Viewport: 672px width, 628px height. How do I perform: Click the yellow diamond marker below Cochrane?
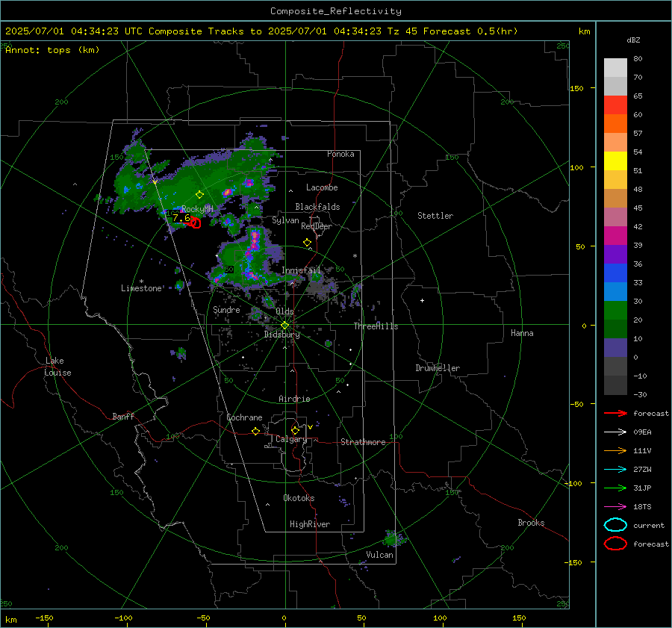pyautogui.click(x=255, y=431)
